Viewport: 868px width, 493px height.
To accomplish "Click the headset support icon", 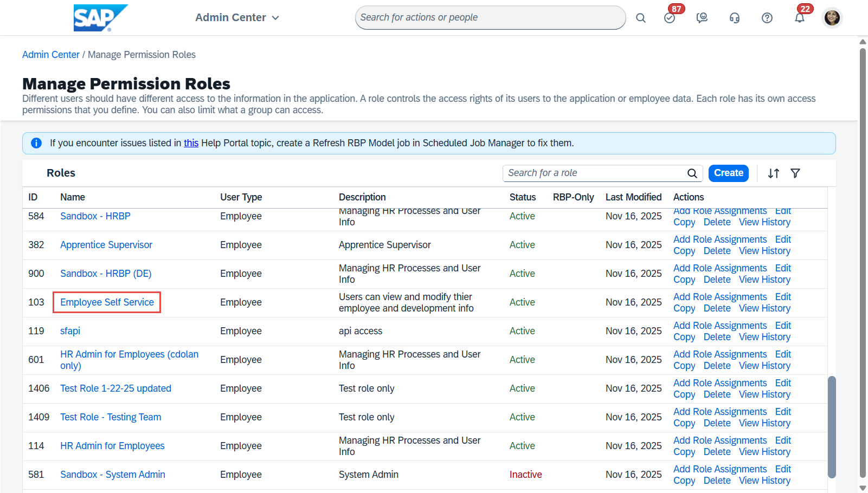I will (x=735, y=18).
